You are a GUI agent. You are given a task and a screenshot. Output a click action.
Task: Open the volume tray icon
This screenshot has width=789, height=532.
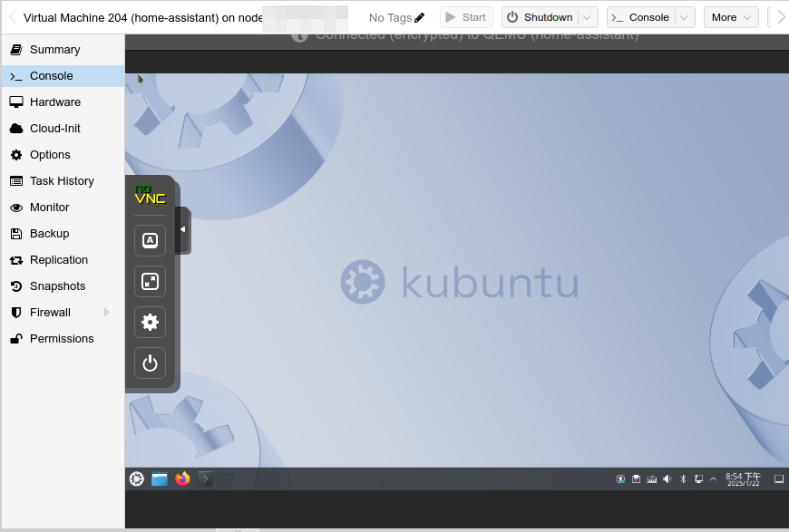pyautogui.click(x=667, y=479)
